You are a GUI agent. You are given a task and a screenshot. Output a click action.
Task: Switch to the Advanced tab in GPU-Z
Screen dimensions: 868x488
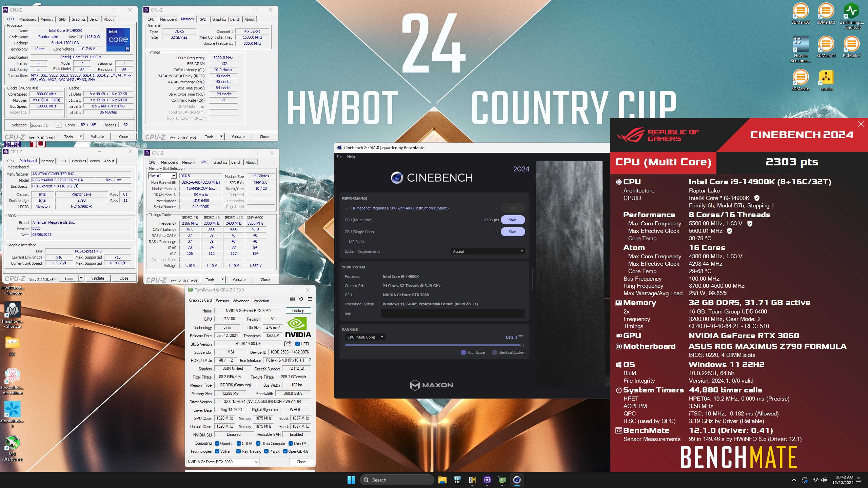(x=241, y=301)
